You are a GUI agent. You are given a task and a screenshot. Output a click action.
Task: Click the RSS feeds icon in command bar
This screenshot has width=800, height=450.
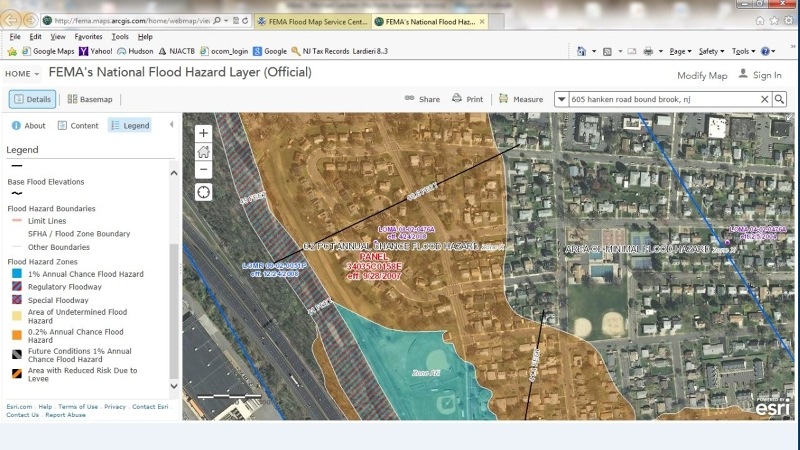tap(607, 52)
